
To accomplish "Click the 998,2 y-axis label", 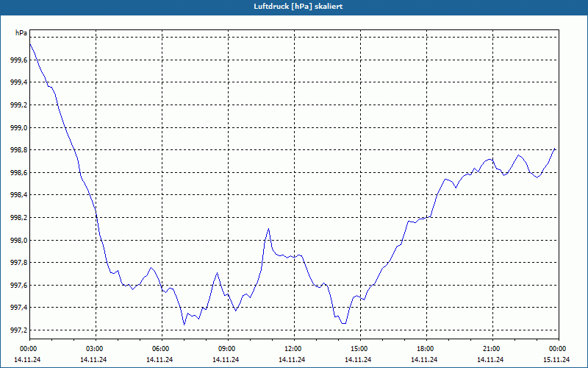I will [x=19, y=218].
